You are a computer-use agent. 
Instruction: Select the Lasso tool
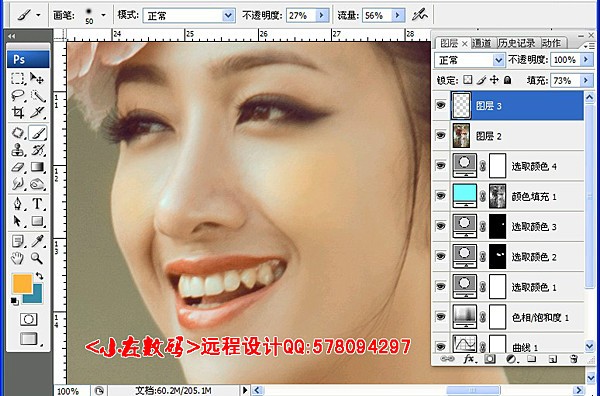(x=18, y=95)
